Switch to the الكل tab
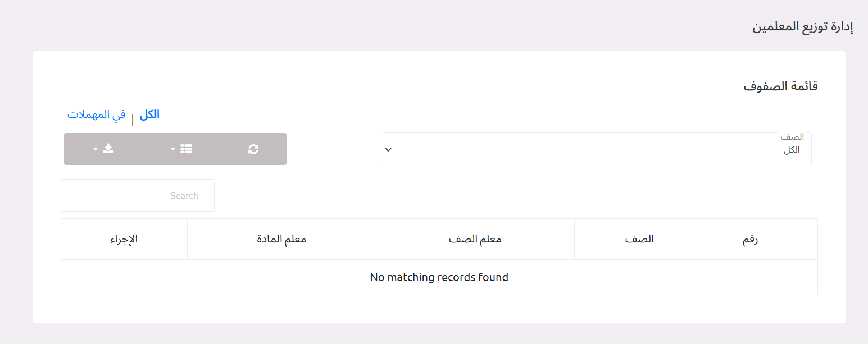The image size is (868, 344). click(x=149, y=114)
